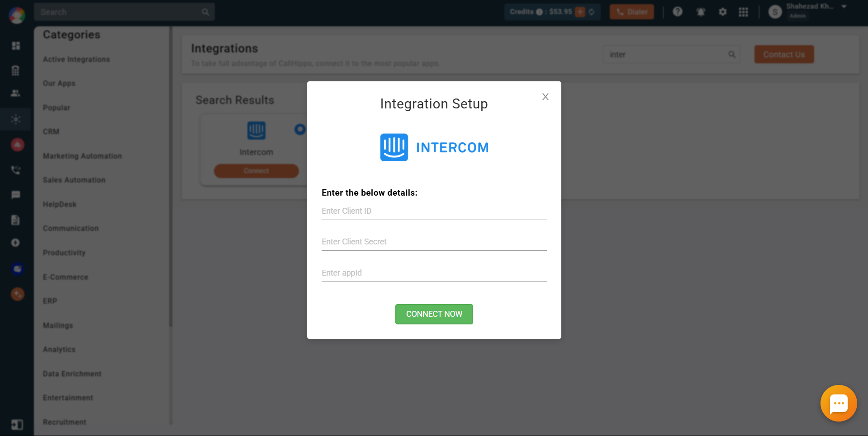Click the Credits info icon

click(539, 12)
